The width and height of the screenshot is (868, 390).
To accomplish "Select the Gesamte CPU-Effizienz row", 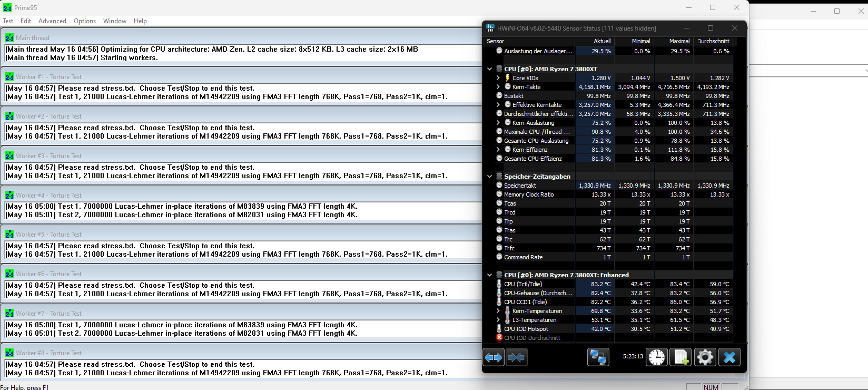I will coord(608,159).
